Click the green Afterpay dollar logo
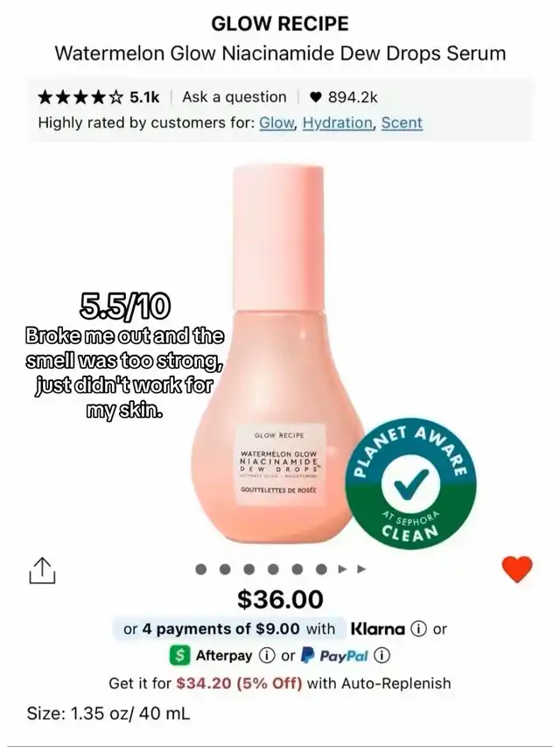The height and width of the screenshot is (747, 560). (179, 656)
